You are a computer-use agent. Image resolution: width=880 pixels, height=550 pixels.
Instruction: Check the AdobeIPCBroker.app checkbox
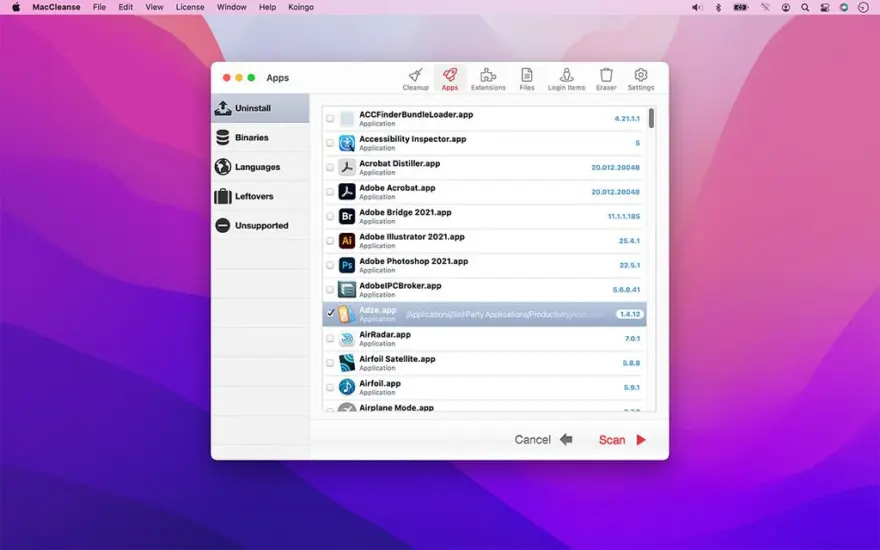tap(330, 290)
